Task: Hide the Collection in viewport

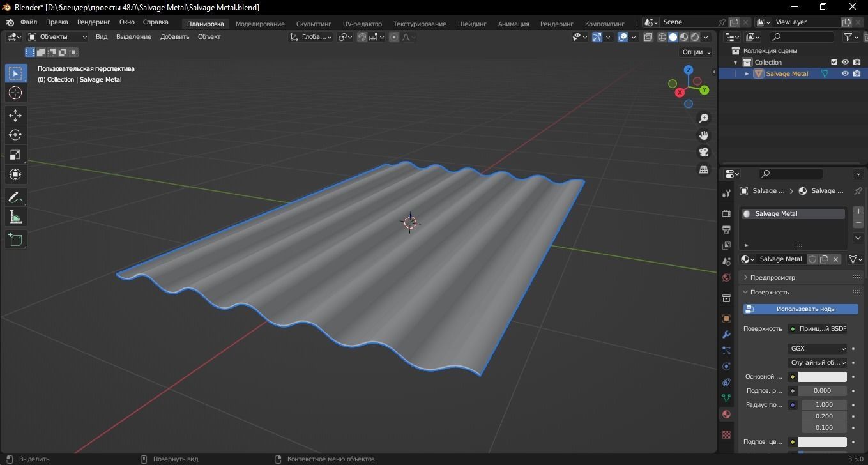Action: click(x=845, y=62)
